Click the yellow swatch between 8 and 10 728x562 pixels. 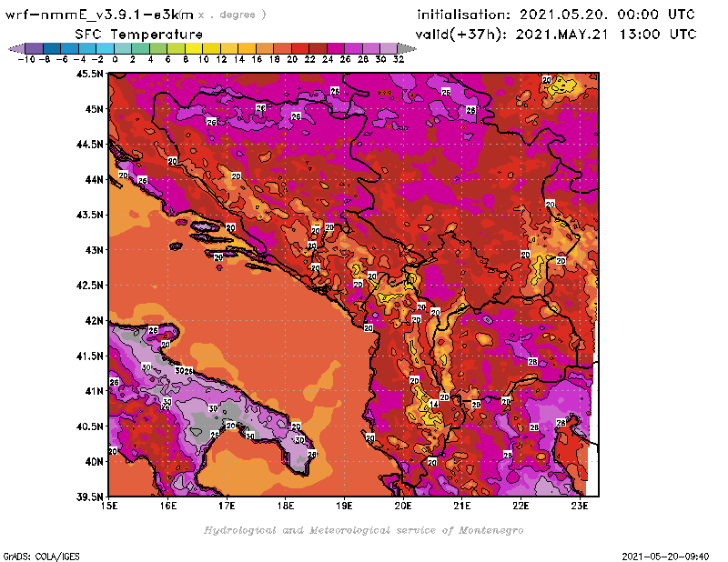pos(194,48)
